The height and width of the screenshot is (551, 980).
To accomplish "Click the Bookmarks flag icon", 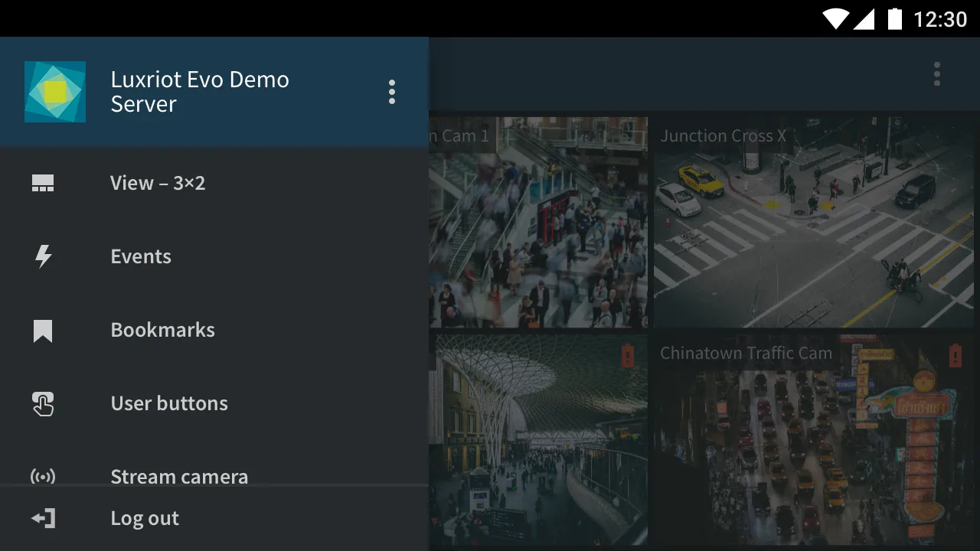I will coord(43,331).
